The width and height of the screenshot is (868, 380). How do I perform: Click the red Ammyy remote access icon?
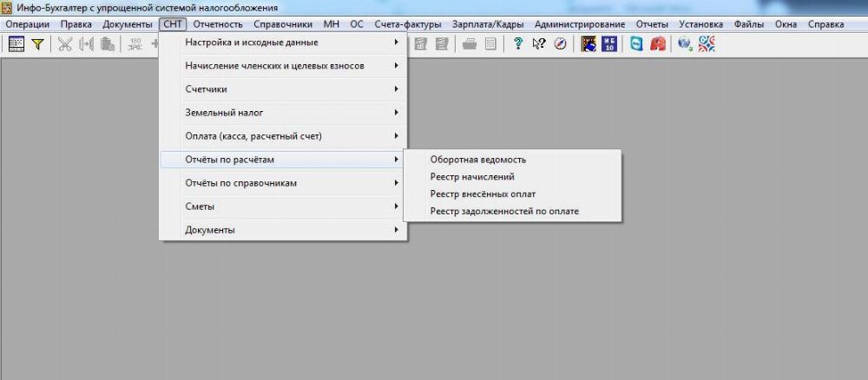pos(657,44)
